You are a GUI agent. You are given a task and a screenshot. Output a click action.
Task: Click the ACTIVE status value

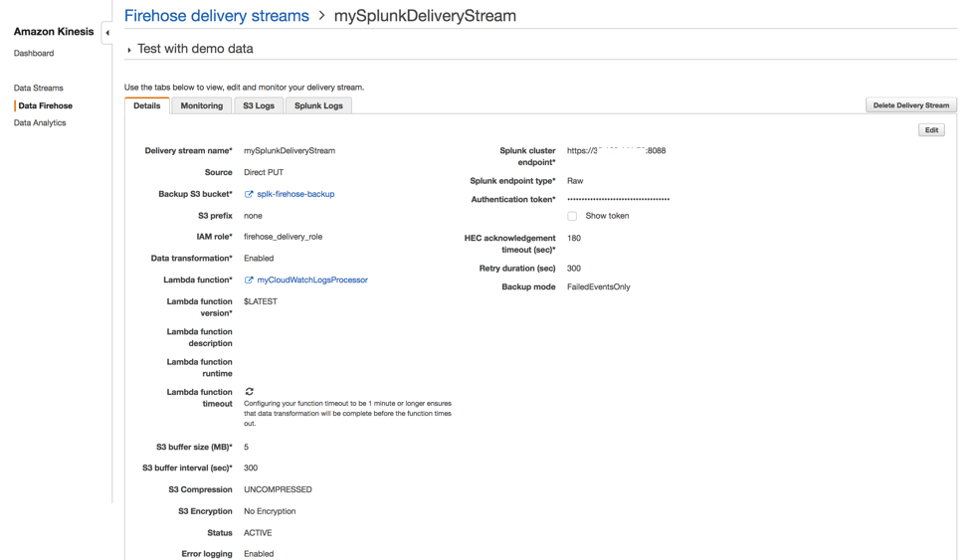[x=258, y=533]
